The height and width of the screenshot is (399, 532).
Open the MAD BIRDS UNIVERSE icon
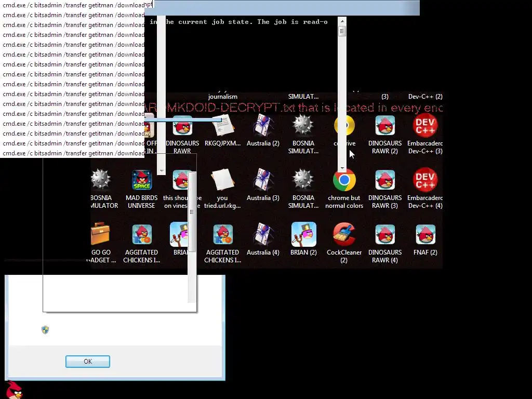[x=142, y=180]
